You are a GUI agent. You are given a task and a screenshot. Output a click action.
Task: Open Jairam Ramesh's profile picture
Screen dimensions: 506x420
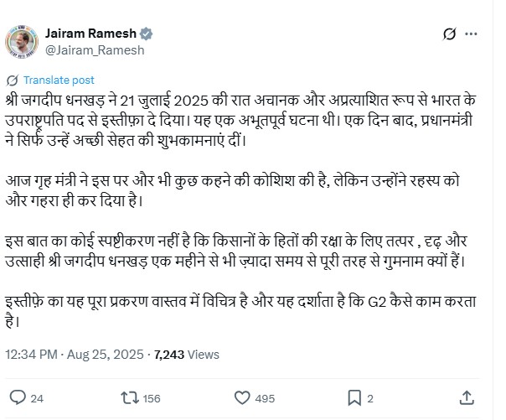[21, 41]
